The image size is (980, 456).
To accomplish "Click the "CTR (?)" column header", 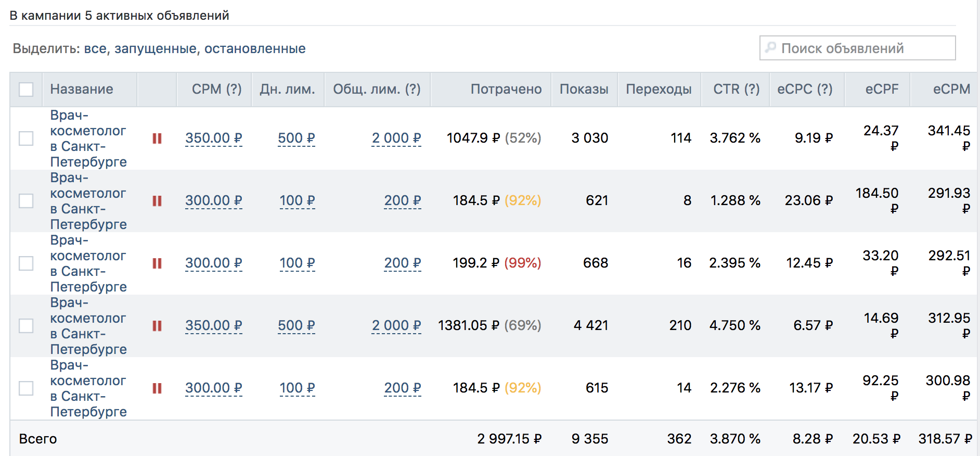I will coord(736,90).
